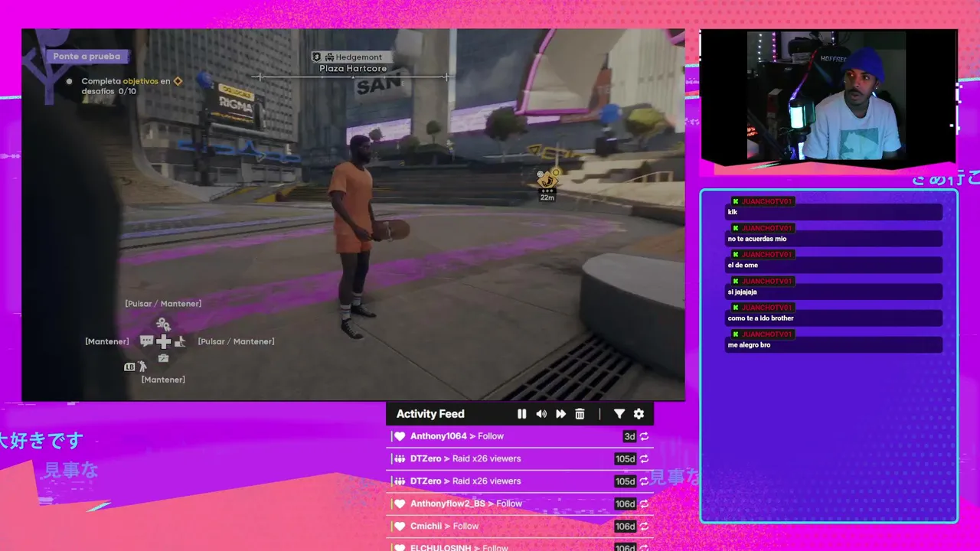The width and height of the screenshot is (980, 551).
Task: Click the shield icon beside Hedgemont
Action: pyautogui.click(x=316, y=57)
